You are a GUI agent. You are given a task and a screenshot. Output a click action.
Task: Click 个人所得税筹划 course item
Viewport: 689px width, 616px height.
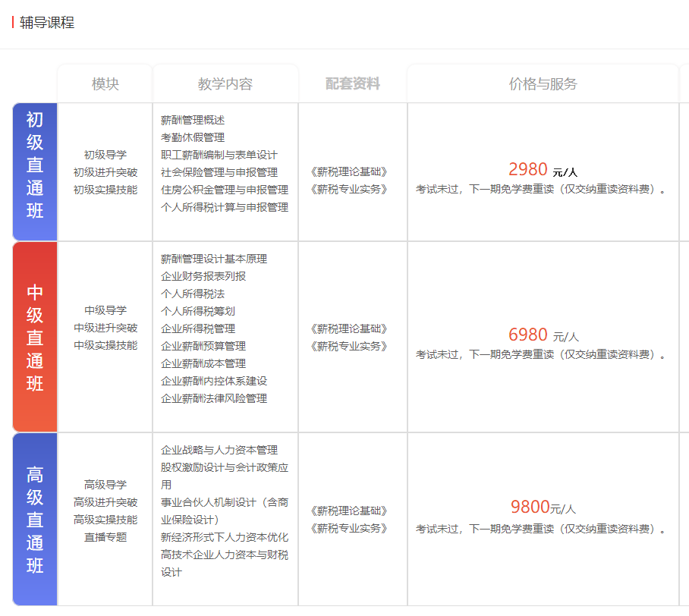point(198,311)
